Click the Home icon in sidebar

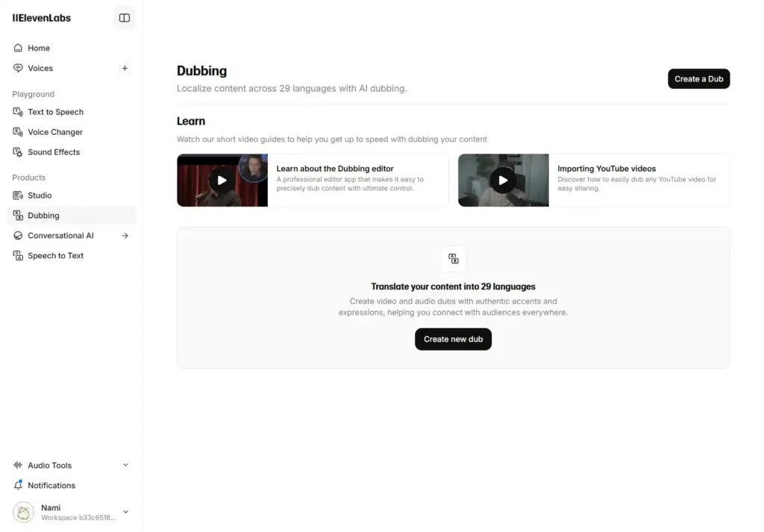click(x=18, y=48)
